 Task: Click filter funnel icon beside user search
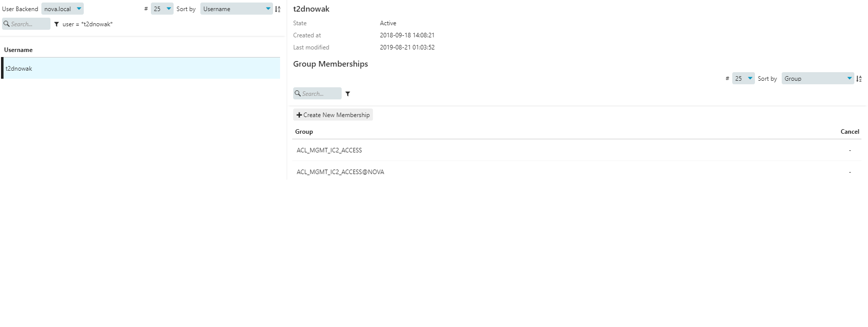(x=57, y=24)
